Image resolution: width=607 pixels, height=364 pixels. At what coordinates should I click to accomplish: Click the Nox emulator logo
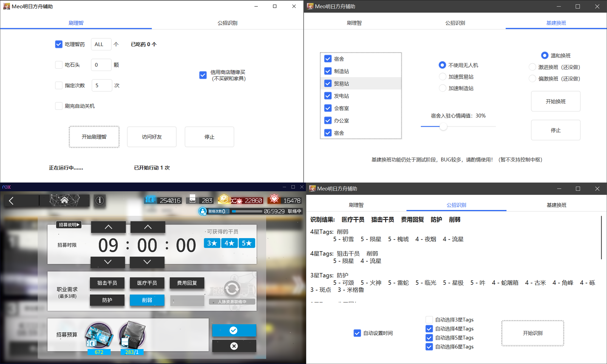pos(7,187)
